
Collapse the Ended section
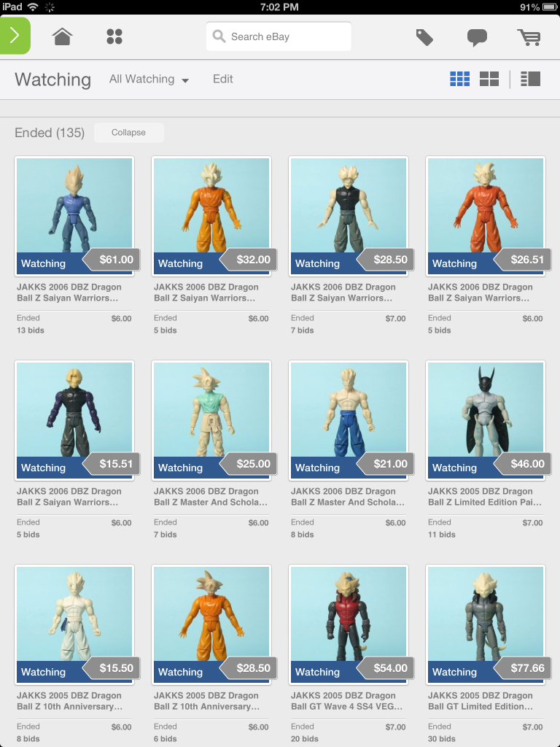(128, 133)
